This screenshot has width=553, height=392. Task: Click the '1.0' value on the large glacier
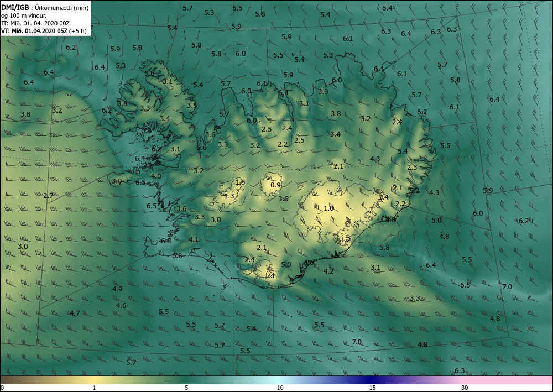click(x=328, y=208)
